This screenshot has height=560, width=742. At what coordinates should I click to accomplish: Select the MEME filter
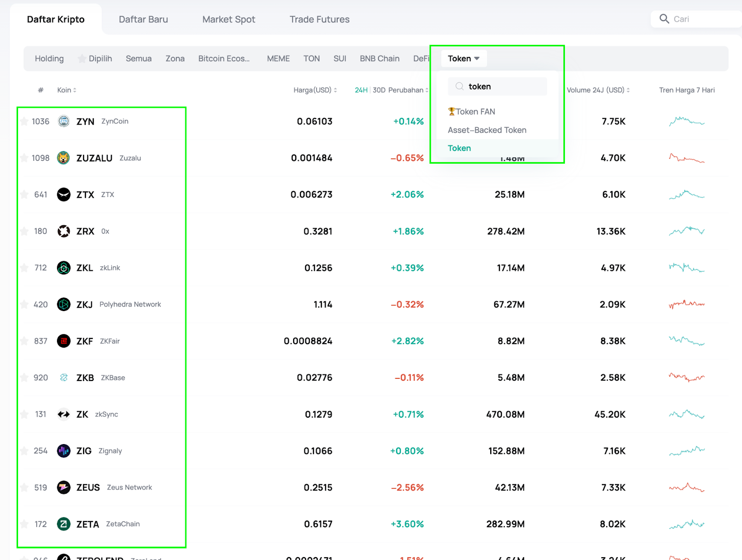coord(278,58)
